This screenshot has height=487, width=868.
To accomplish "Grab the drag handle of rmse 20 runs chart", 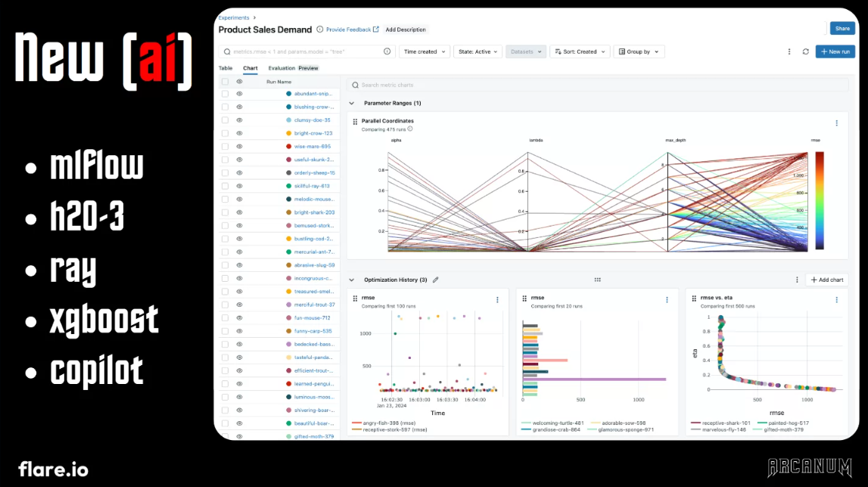I will coord(524,298).
